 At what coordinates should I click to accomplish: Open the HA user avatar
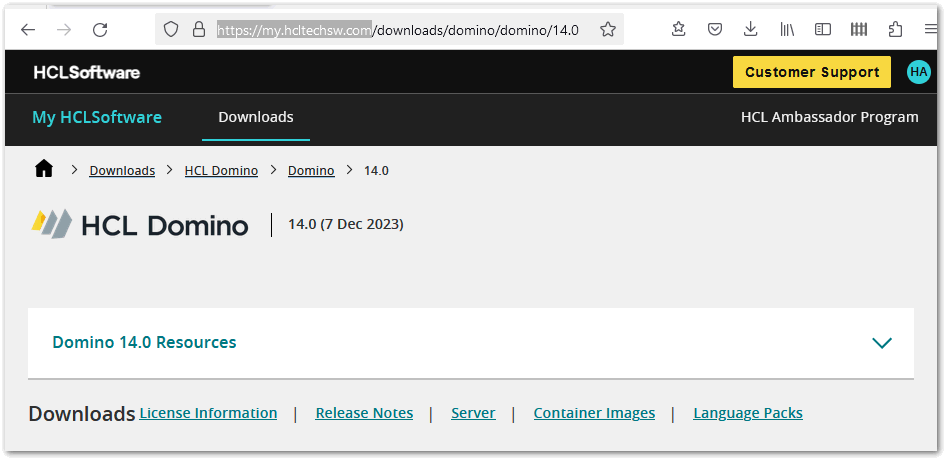(919, 72)
